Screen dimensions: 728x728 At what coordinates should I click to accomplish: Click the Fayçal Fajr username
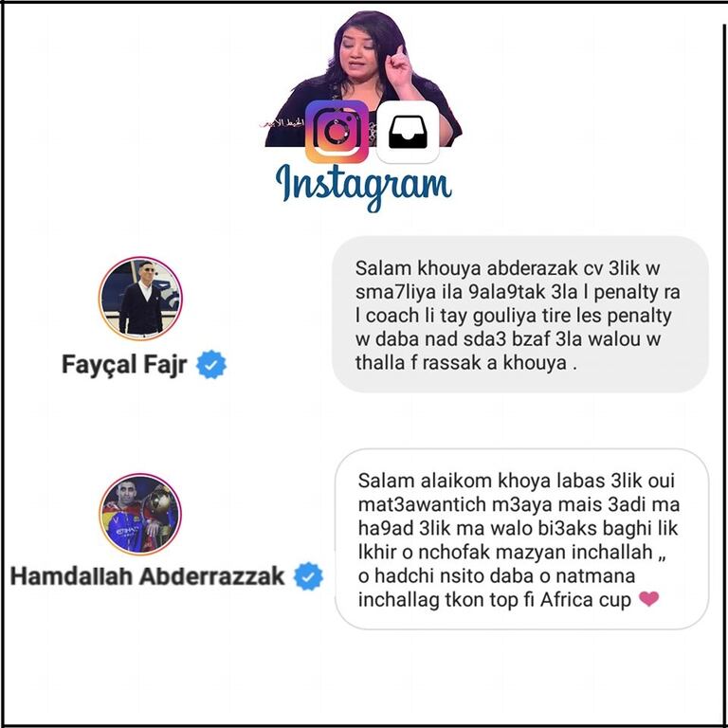pyautogui.click(x=124, y=364)
